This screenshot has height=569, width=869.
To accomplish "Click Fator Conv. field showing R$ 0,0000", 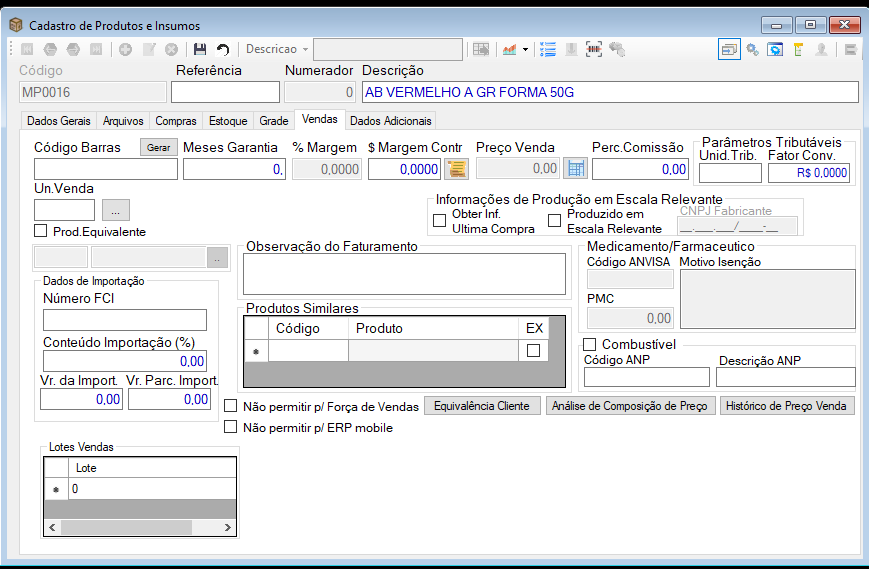I will point(809,173).
